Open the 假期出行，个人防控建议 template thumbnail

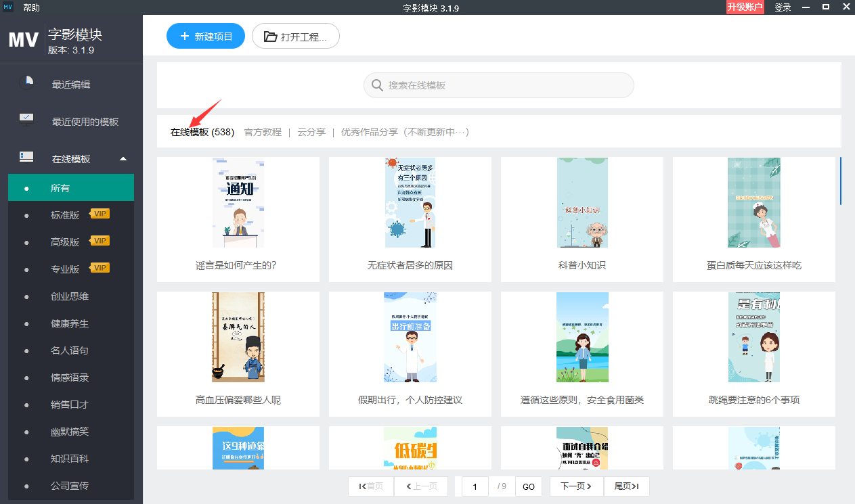(x=410, y=337)
